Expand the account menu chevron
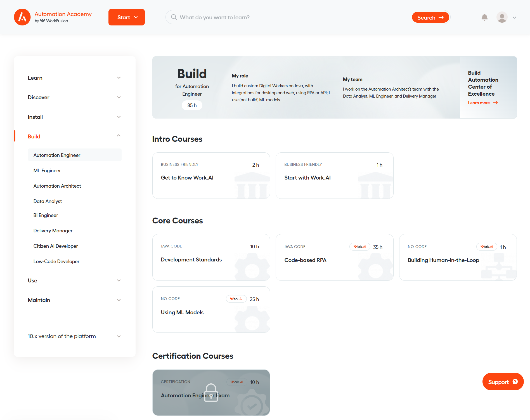This screenshot has height=420, width=530. pyautogui.click(x=514, y=17)
